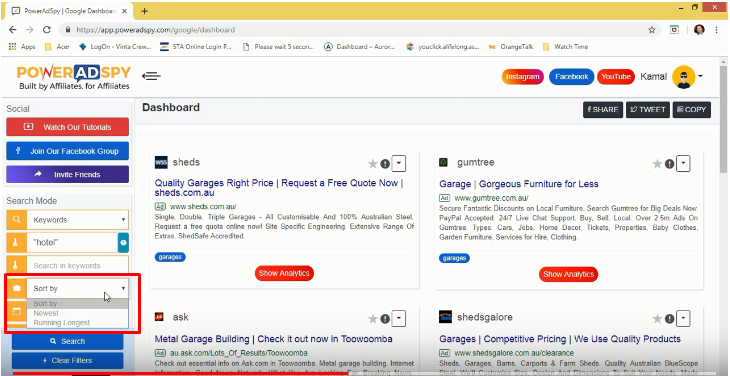Show Analytics for the sheds ad

(x=284, y=273)
